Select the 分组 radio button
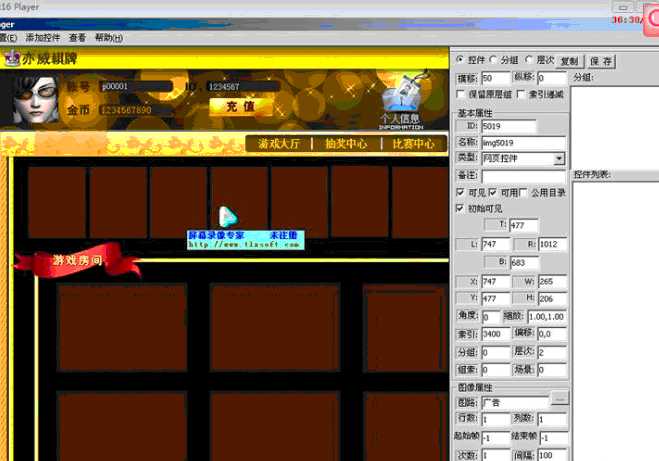The width and height of the screenshot is (659, 461). pos(493,60)
